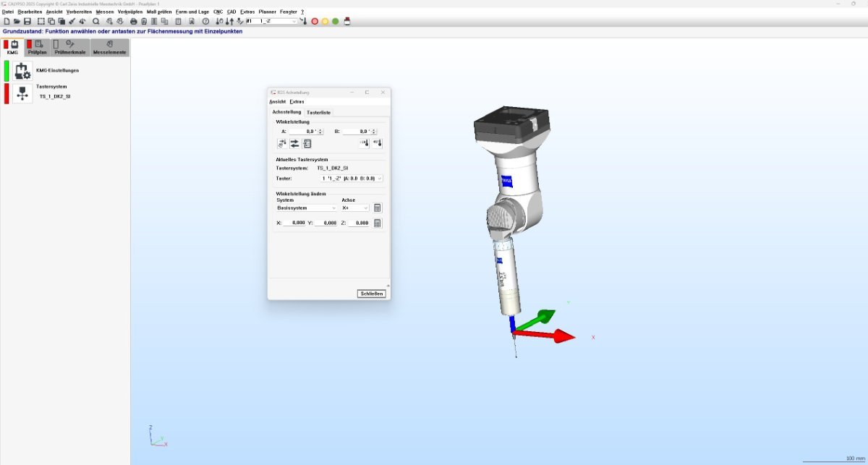Image resolution: width=868 pixels, height=465 pixels.
Task: Open KMG-Einstellungen icon in left panel
Action: pos(22,71)
